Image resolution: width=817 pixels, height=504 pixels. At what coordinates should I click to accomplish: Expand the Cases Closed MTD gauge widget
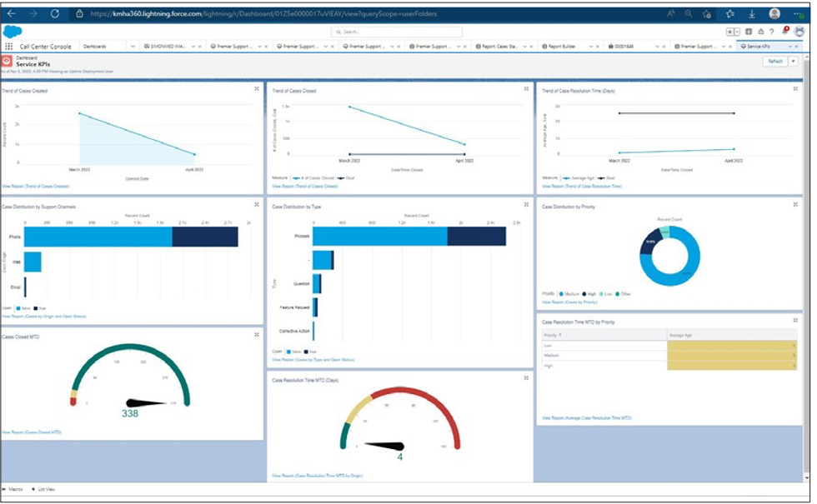[257, 335]
